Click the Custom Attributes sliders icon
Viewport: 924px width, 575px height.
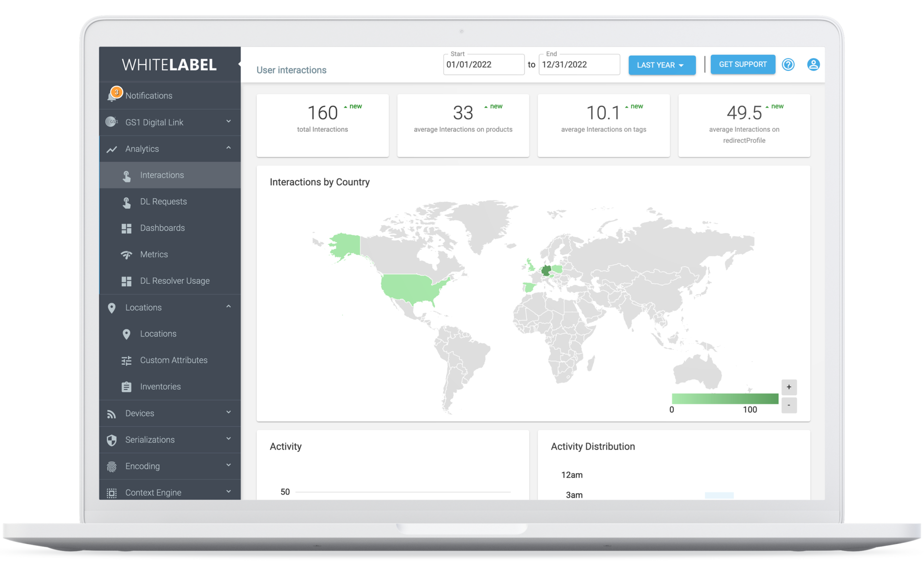[x=127, y=361]
